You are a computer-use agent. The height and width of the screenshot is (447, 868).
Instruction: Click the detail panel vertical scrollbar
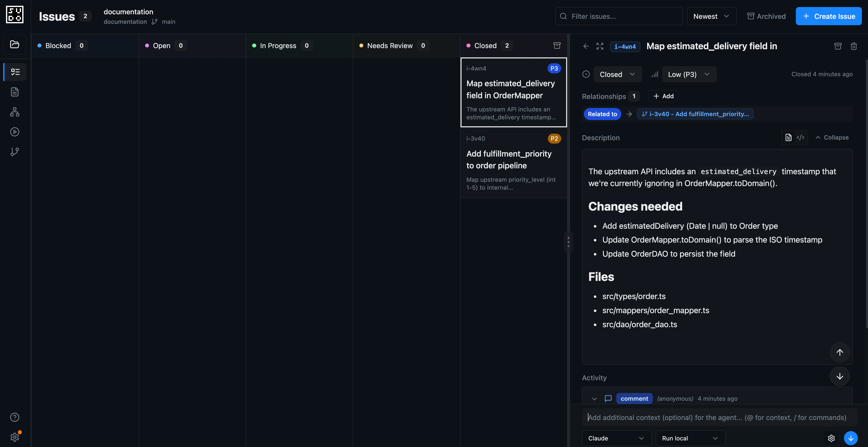pos(866,194)
